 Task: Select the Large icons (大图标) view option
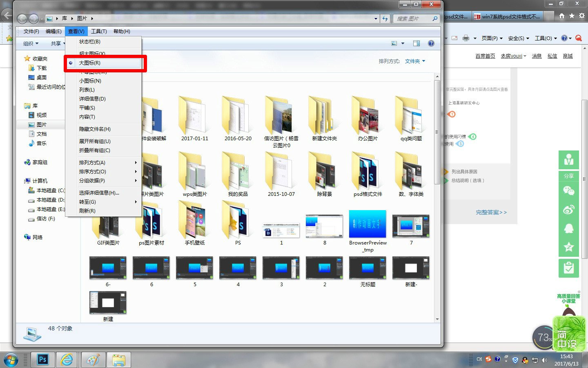tap(90, 63)
